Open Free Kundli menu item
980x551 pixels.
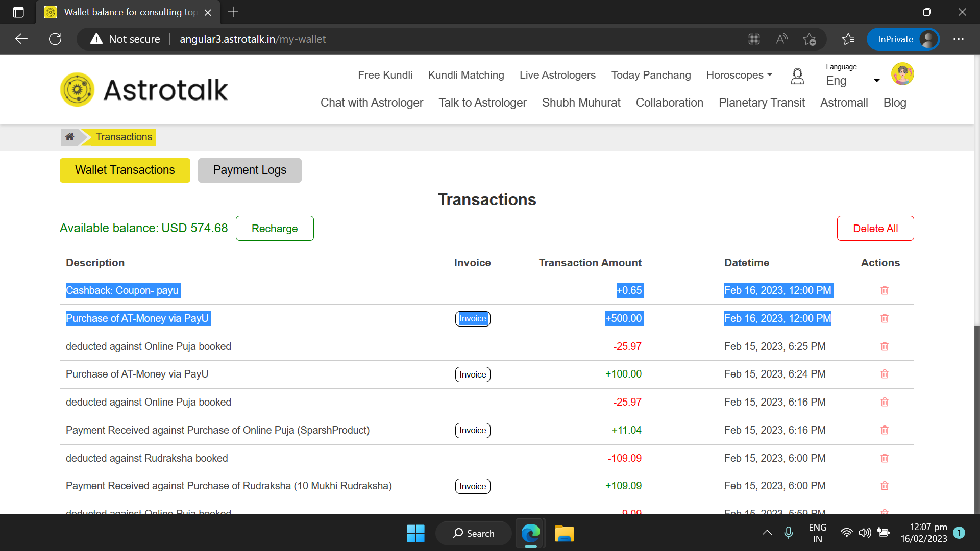385,75
